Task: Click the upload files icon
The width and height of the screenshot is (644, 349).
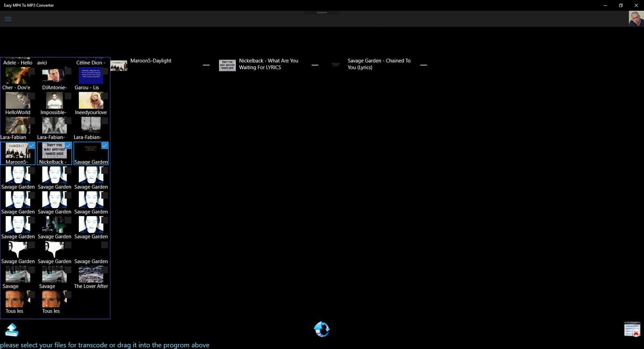Action: point(12,330)
